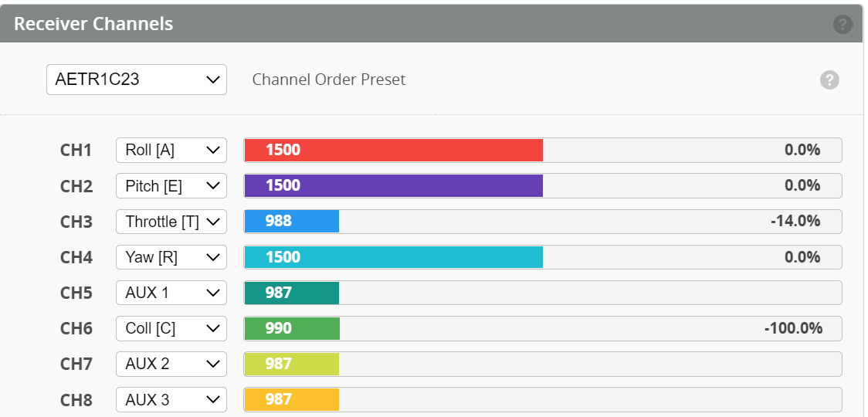
Task: Expand the CH2 Pitch [E] dropdown
Action: click(171, 186)
